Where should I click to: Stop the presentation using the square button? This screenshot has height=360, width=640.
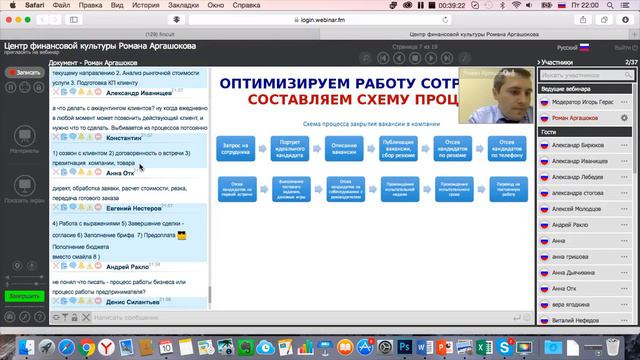415,58
